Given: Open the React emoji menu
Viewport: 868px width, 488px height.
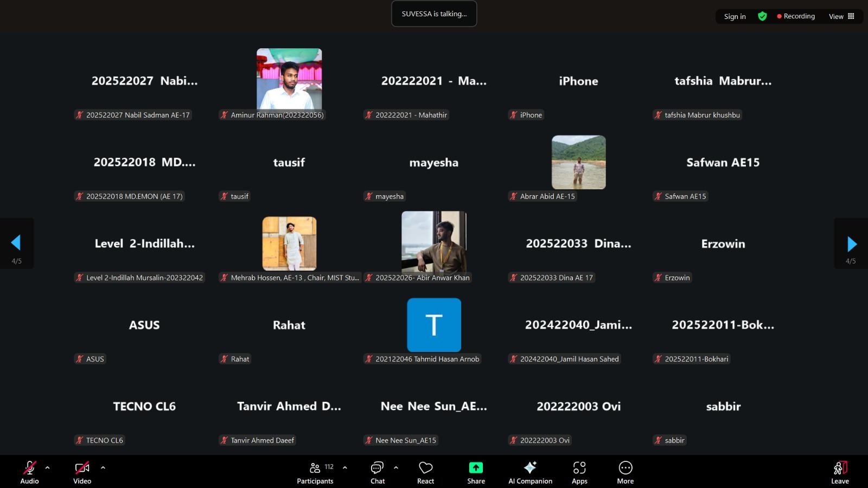Looking at the screenshot, I should tap(425, 472).
